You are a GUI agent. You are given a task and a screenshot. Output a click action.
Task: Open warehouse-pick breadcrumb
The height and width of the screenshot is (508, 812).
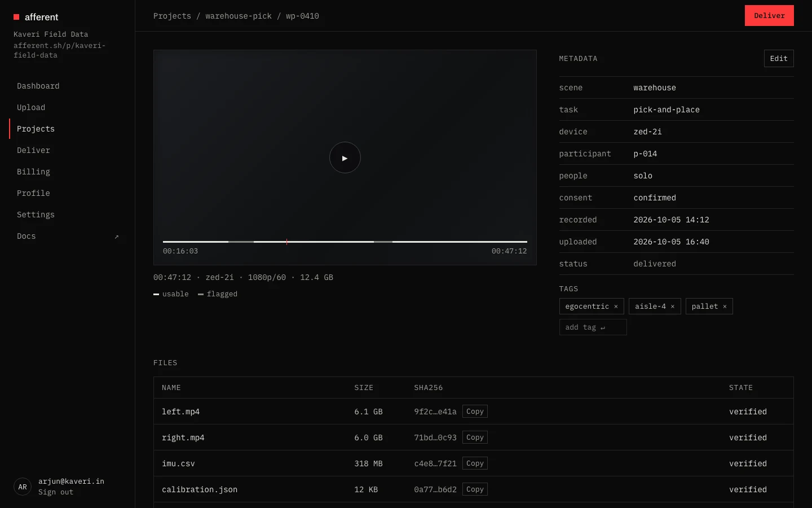tap(239, 16)
